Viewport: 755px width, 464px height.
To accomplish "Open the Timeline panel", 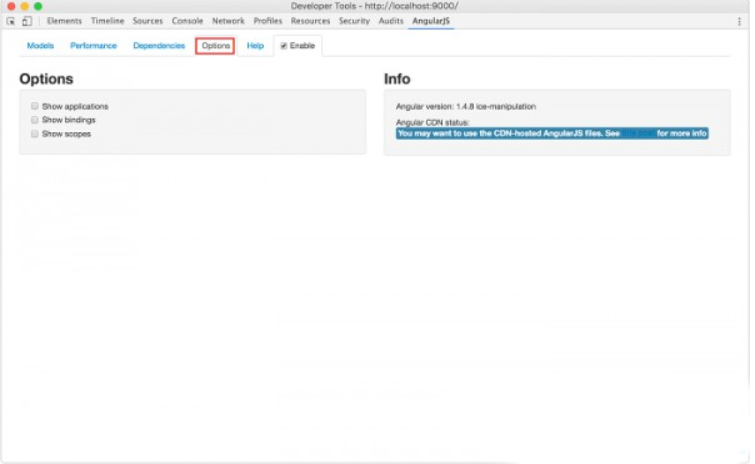I will (107, 21).
